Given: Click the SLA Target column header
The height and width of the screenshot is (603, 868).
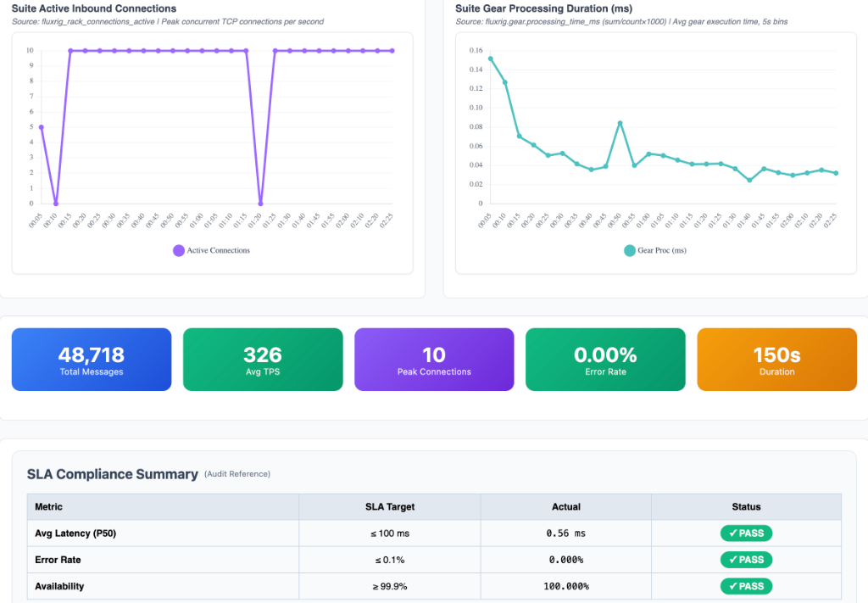Looking at the screenshot, I should coord(389,507).
